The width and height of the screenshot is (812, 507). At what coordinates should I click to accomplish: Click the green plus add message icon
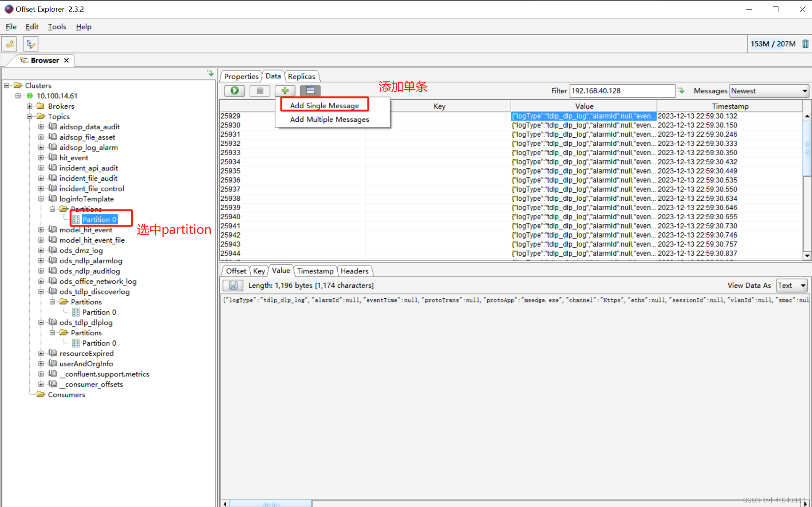tap(285, 90)
